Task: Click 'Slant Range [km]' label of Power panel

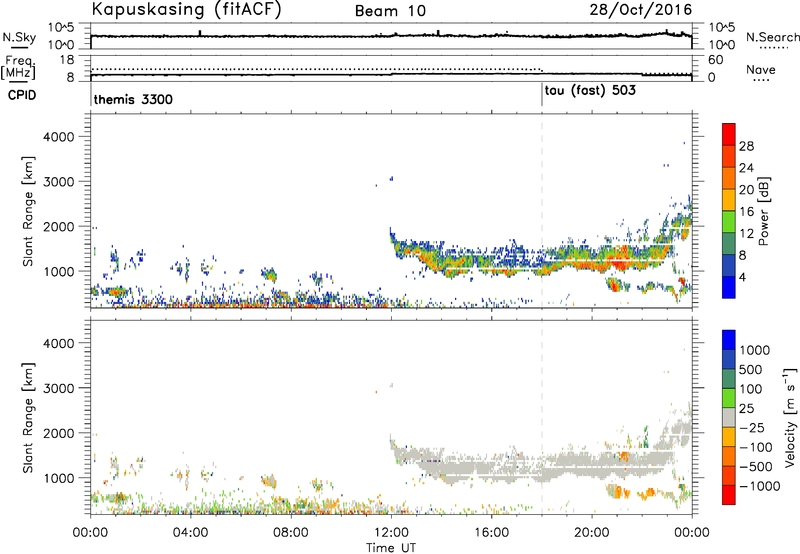Action: pos(28,211)
